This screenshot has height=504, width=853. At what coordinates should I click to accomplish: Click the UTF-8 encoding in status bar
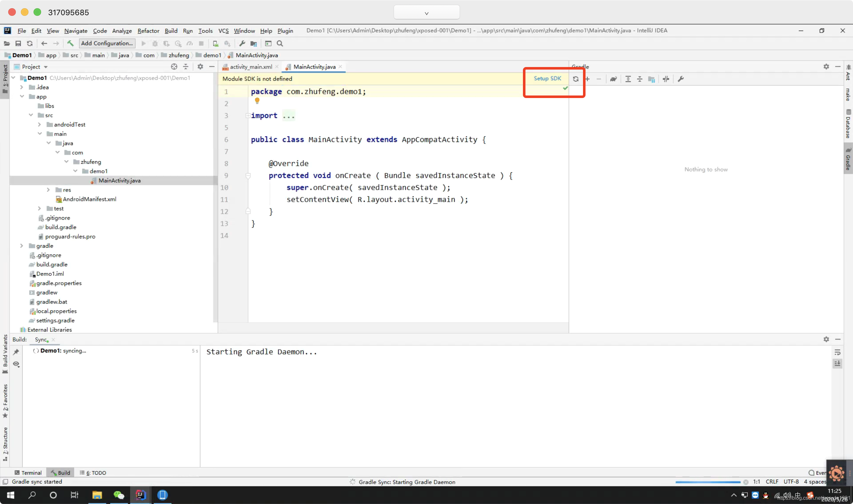click(791, 482)
